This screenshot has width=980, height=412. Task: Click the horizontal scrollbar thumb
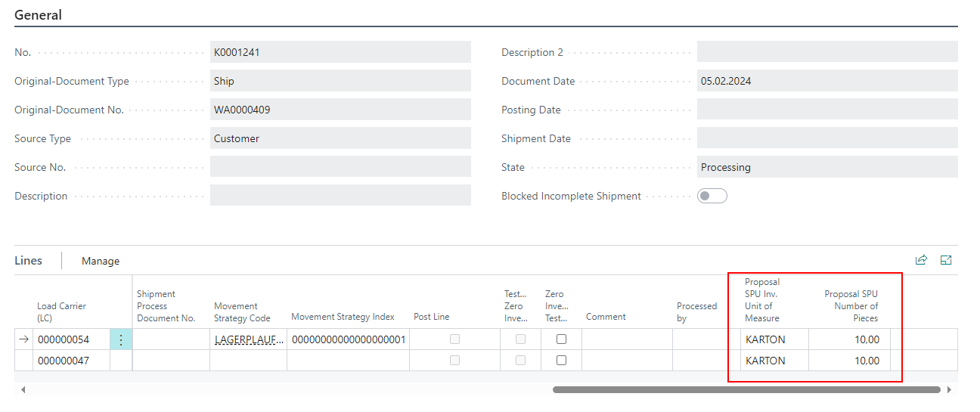746,390
